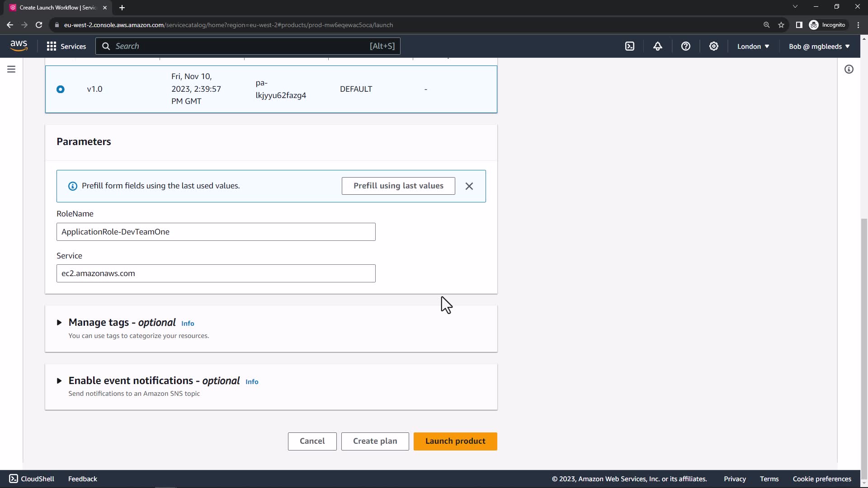Screen dimensions: 868x488
Task: Open the Bob @ mgbleeds account menu
Action: 819,46
